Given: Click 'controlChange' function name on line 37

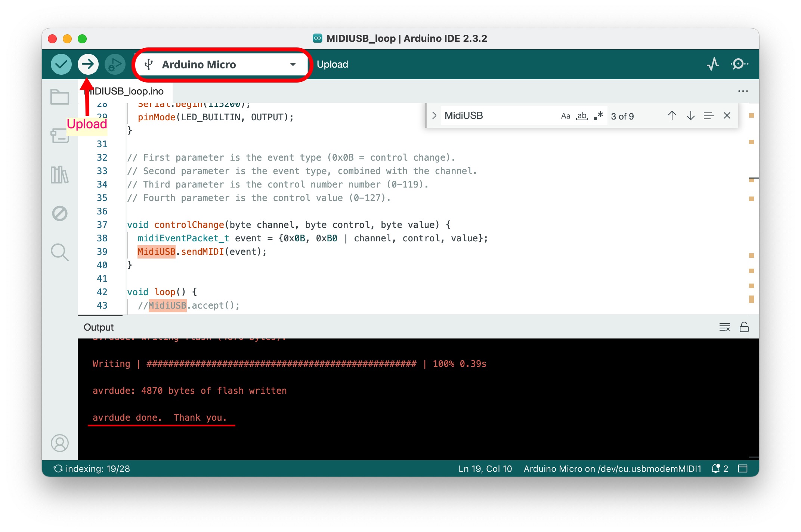Looking at the screenshot, I should coord(189,225).
